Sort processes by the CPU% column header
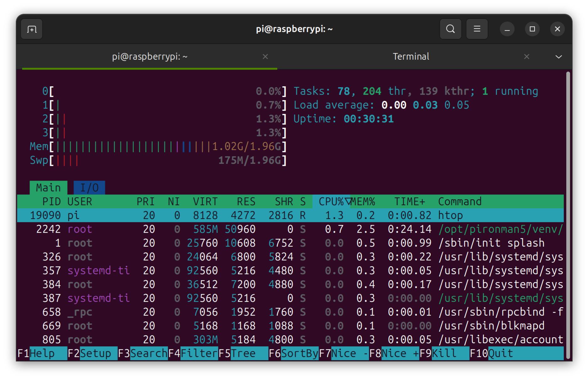 [331, 201]
